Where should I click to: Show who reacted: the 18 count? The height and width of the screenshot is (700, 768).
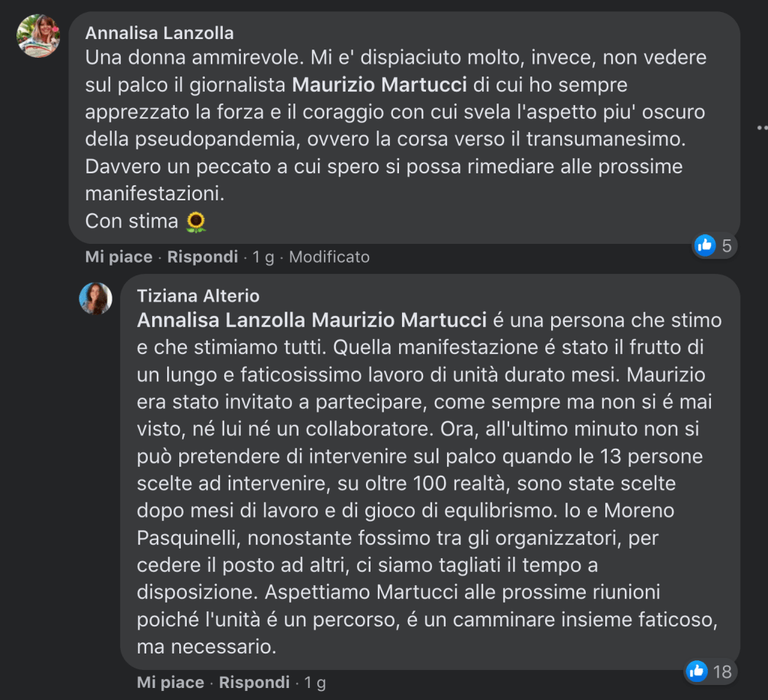[722, 671]
